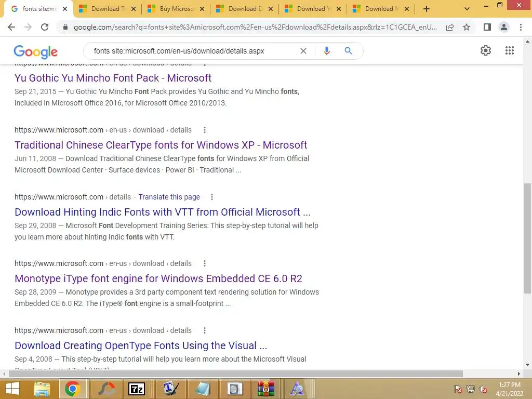Viewport: 532px width, 399px height.
Task: Click the muted volume tray icon
Action: point(483,389)
